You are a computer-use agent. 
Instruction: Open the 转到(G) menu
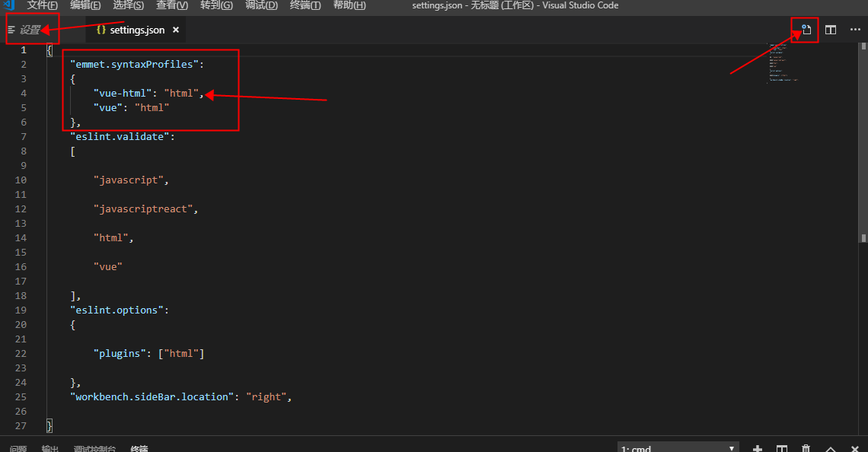[x=216, y=5]
